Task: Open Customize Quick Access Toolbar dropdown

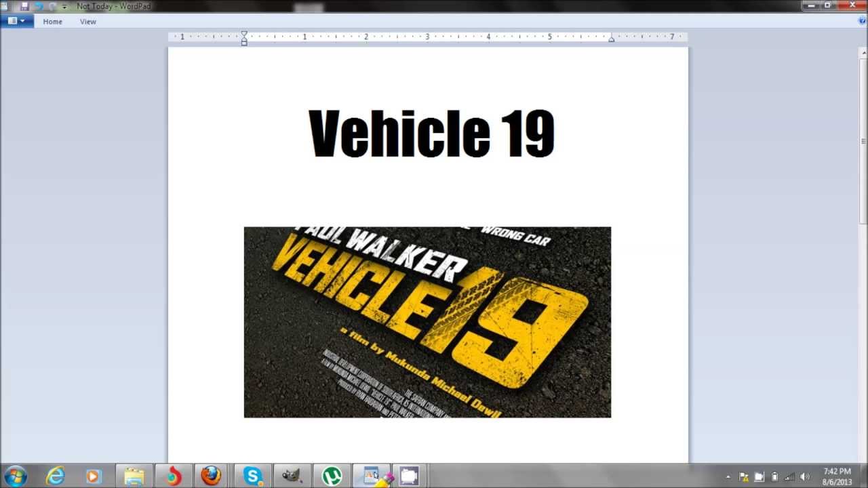Action: (65, 6)
